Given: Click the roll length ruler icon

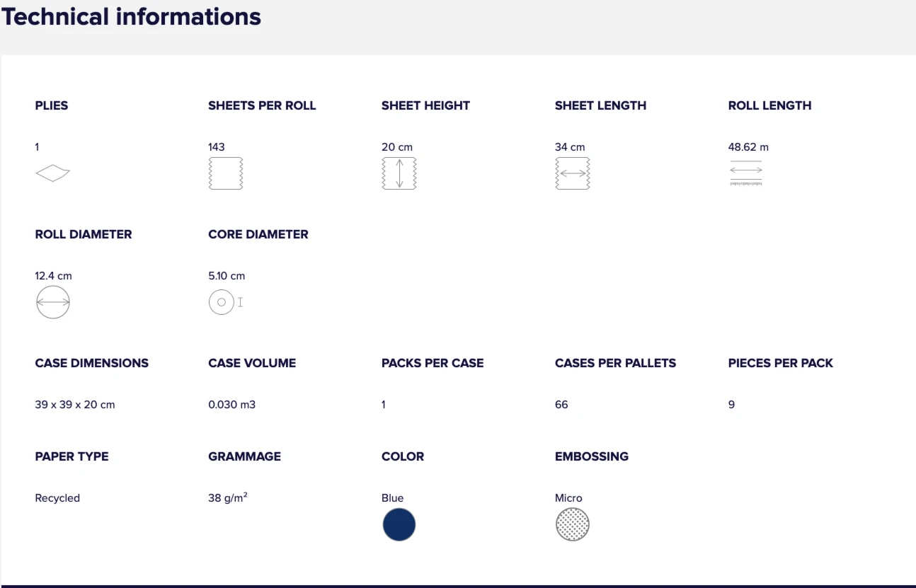Looking at the screenshot, I should tap(746, 173).
